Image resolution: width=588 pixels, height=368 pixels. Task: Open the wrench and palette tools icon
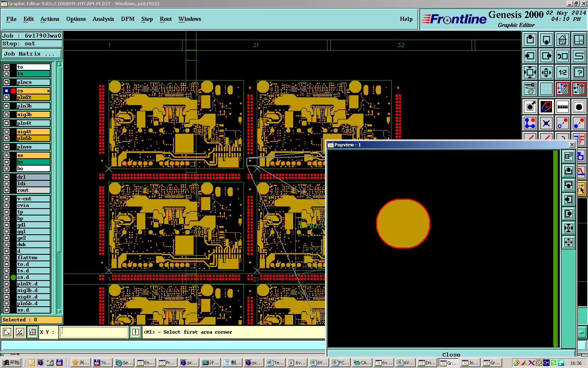pyautogui.click(x=530, y=89)
